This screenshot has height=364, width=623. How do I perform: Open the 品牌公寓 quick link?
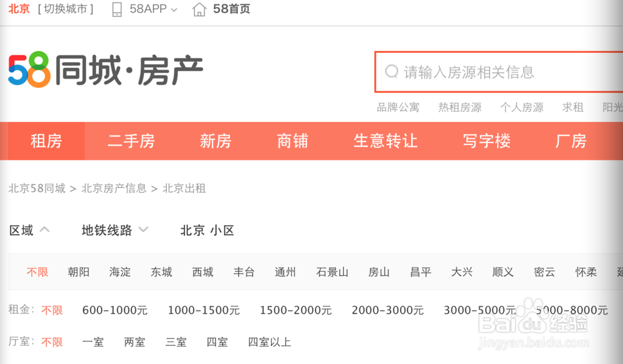[x=397, y=107]
